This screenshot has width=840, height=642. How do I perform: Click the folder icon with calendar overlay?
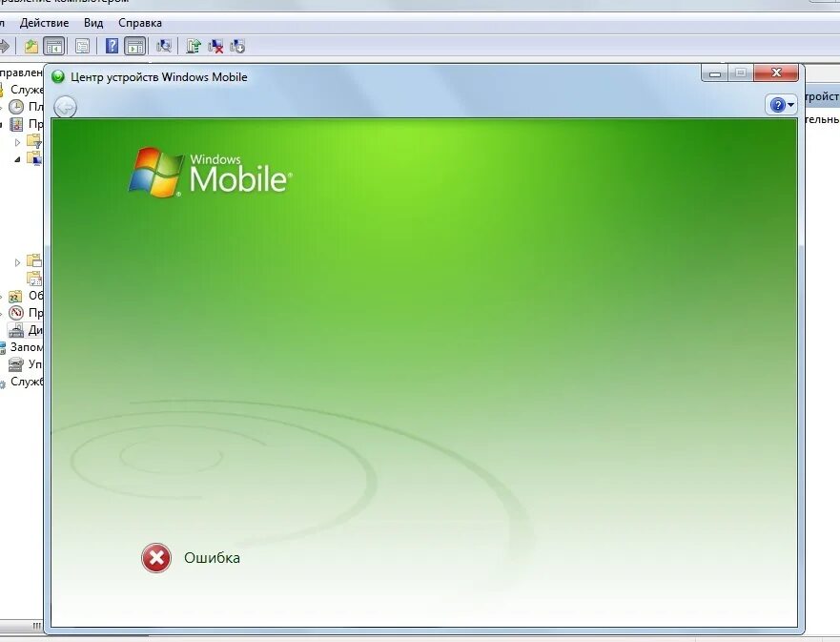(34, 279)
